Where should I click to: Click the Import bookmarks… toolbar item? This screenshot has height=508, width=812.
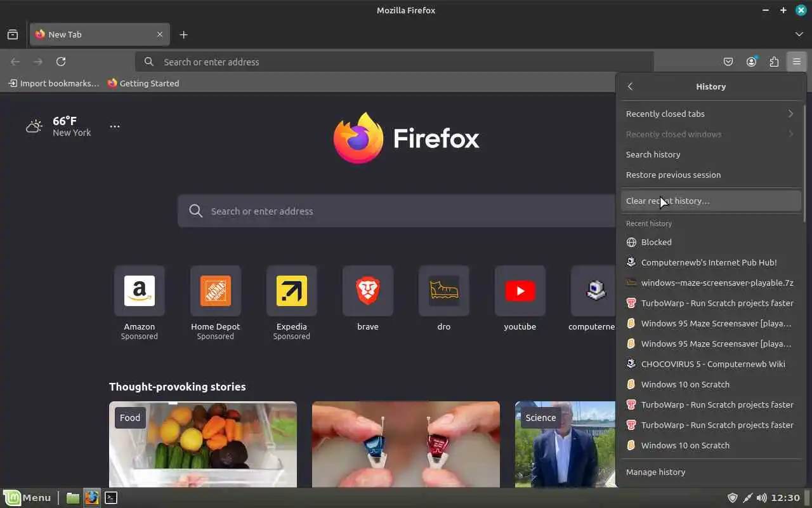[x=54, y=83]
